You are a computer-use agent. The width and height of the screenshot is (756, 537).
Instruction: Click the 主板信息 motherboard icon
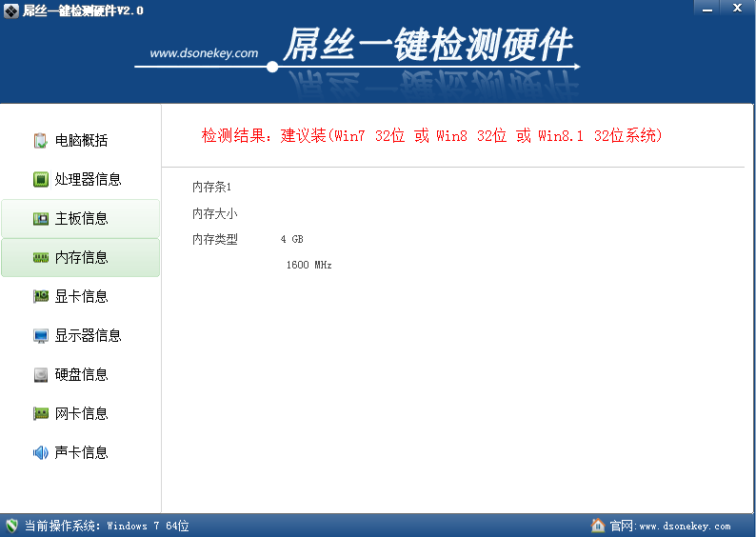click(41, 219)
